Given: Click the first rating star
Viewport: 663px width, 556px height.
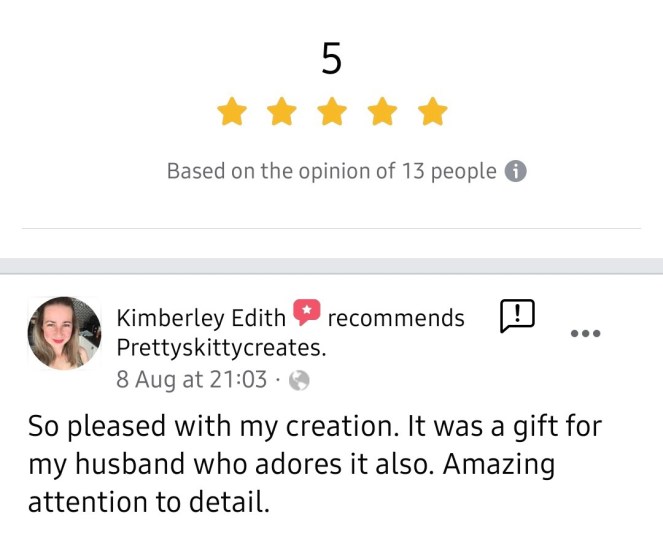Looking at the screenshot, I should pyautogui.click(x=232, y=112).
